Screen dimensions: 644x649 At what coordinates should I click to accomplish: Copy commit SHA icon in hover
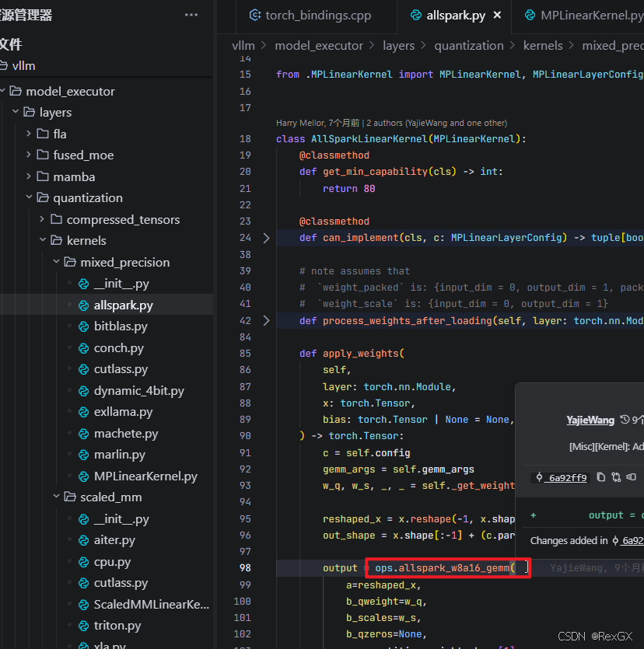click(x=600, y=477)
